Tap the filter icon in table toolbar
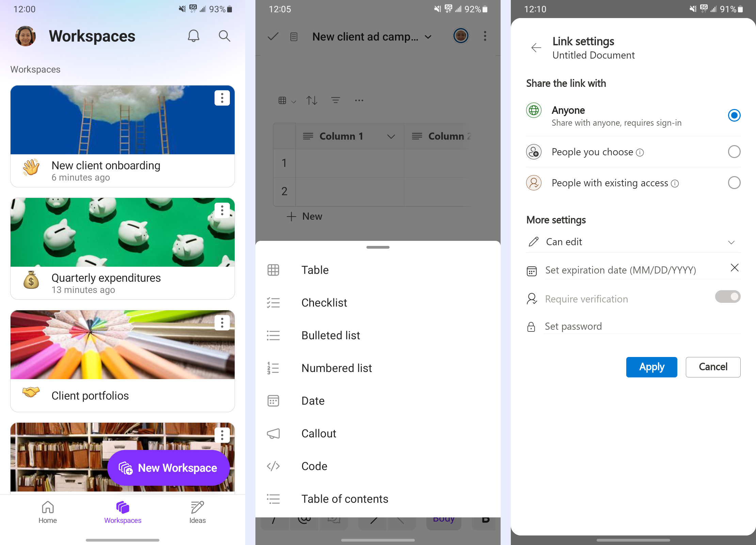 coord(335,100)
